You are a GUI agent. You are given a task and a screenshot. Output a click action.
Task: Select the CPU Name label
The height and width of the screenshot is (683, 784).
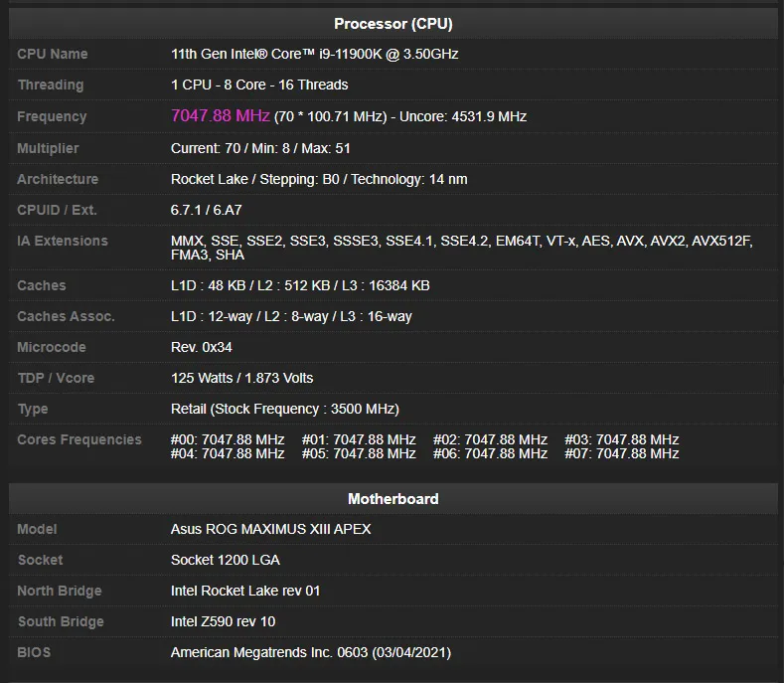(53, 54)
